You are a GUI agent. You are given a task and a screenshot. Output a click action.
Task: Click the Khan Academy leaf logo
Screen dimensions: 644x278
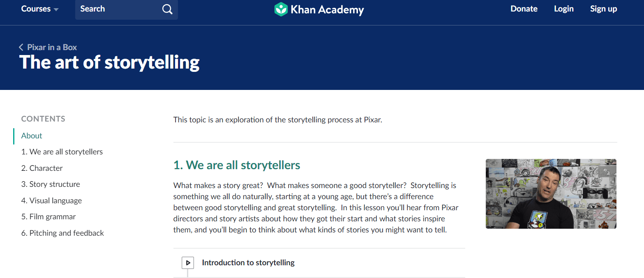pos(281,9)
